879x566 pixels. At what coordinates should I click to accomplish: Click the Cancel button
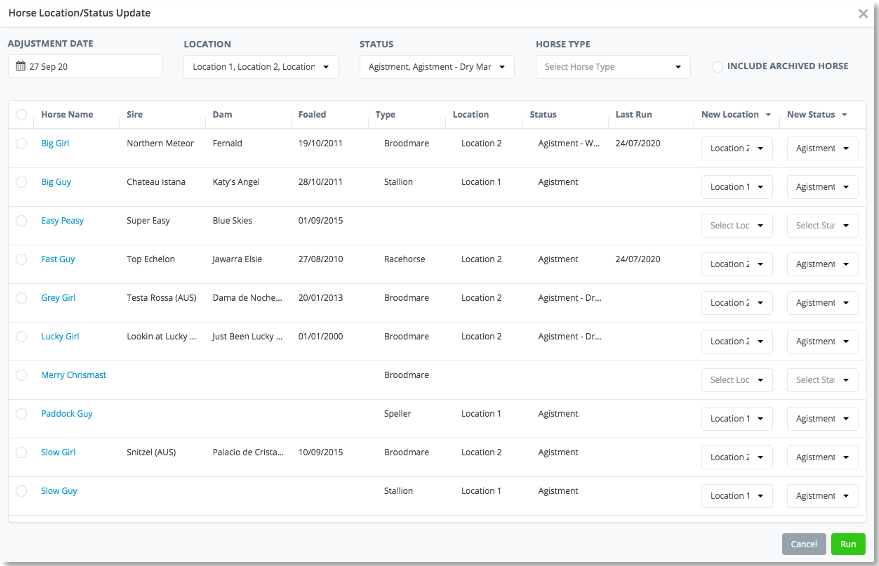click(x=804, y=544)
